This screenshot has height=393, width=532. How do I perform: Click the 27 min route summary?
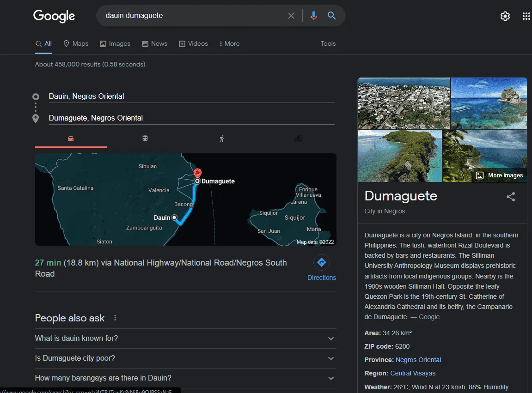click(x=161, y=268)
